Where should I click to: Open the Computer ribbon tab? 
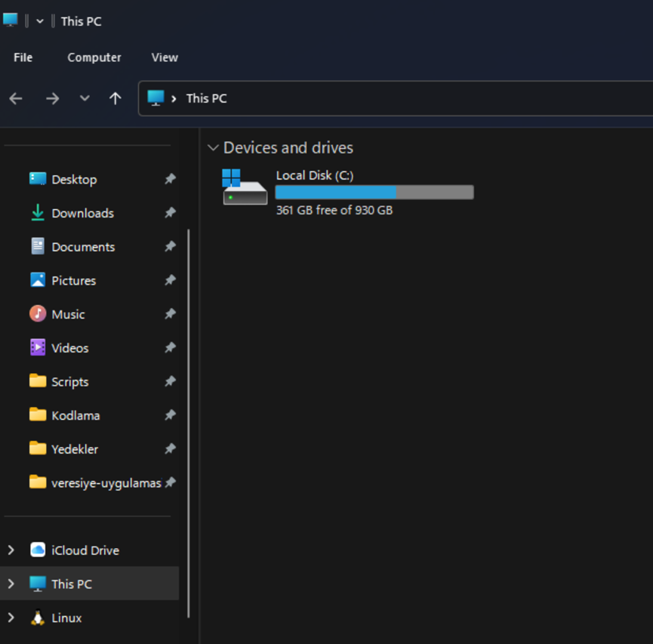pos(94,57)
